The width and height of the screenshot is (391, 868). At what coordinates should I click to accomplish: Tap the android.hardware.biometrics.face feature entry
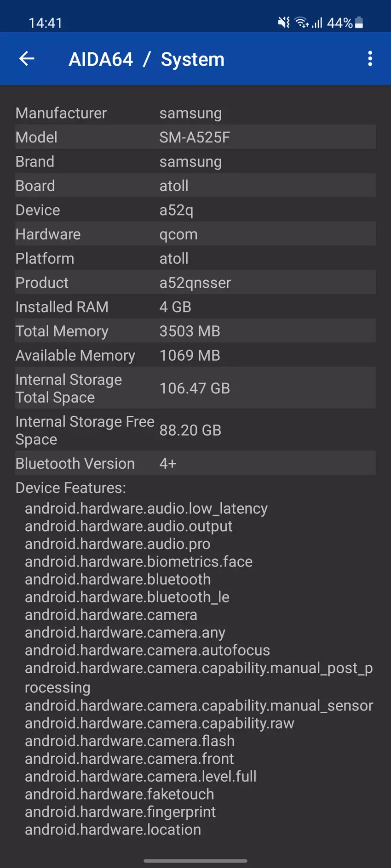click(x=139, y=562)
